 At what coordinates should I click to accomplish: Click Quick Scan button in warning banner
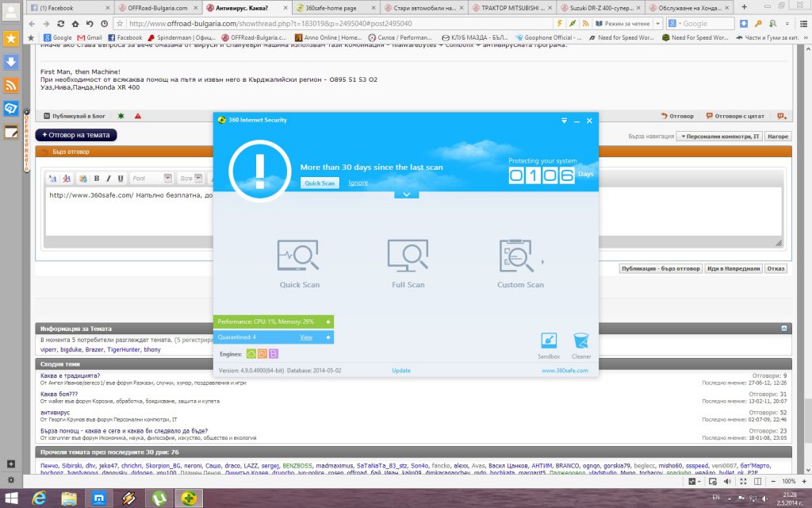pyautogui.click(x=320, y=183)
